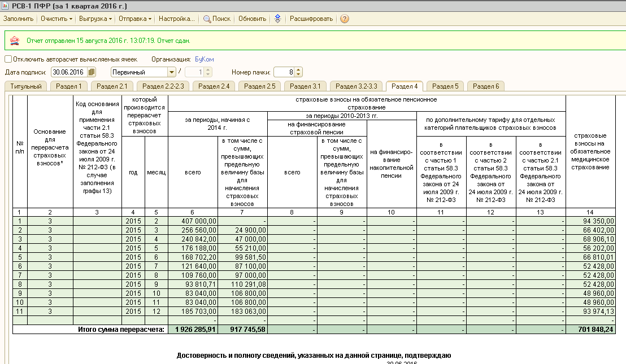
Task: Open the Раздел 6 tab
Action: click(486, 86)
